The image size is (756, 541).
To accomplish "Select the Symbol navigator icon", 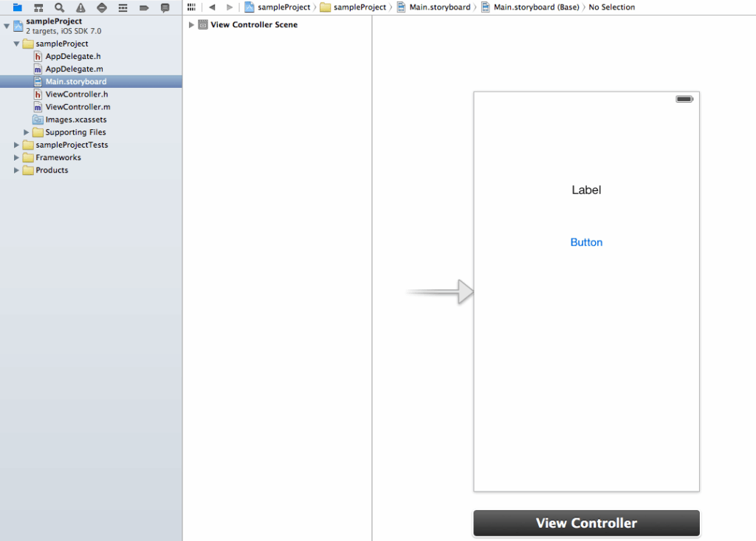I will [38, 7].
